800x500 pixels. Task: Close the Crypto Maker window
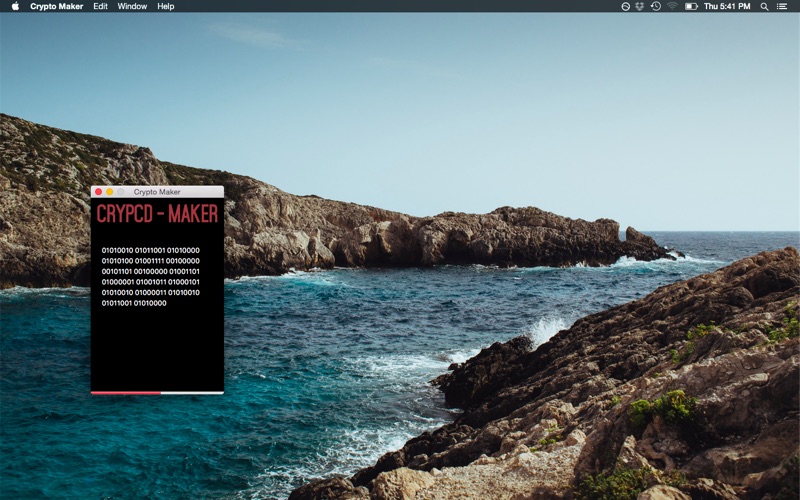[98, 192]
